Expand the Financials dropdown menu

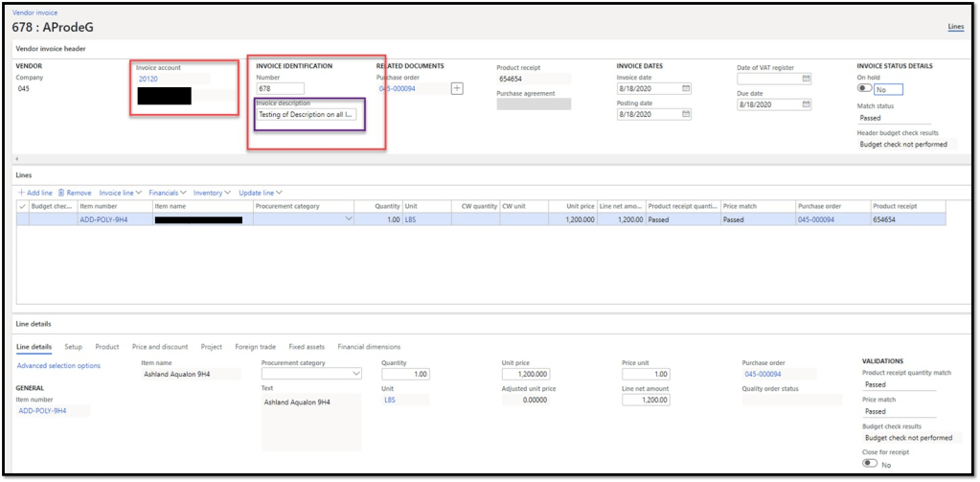tap(167, 193)
